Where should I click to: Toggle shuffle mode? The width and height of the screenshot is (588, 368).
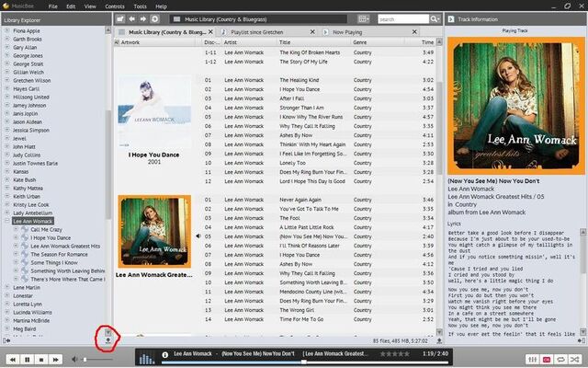click(x=575, y=360)
